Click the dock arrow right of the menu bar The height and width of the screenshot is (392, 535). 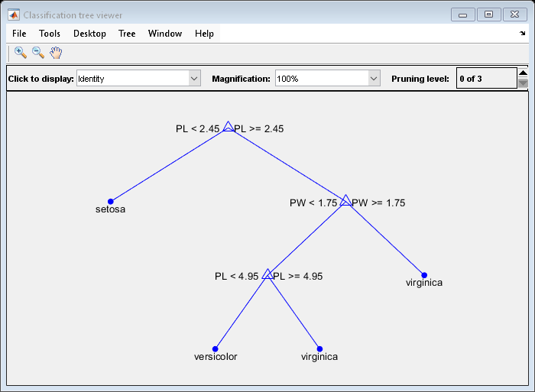coord(523,34)
